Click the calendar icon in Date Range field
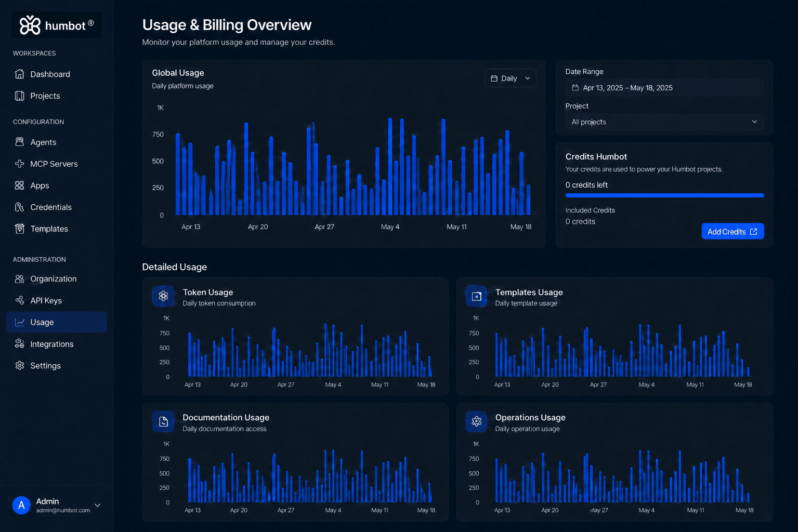 [575, 88]
